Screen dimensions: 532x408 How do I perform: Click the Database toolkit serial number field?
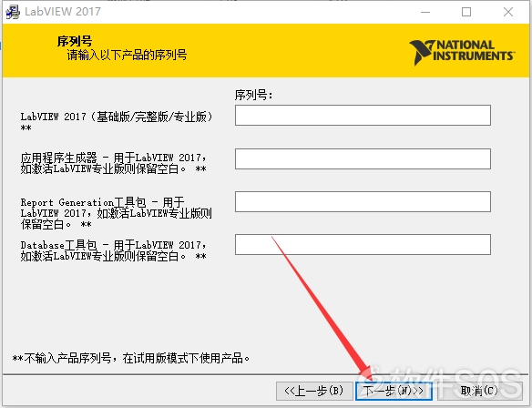(x=363, y=244)
